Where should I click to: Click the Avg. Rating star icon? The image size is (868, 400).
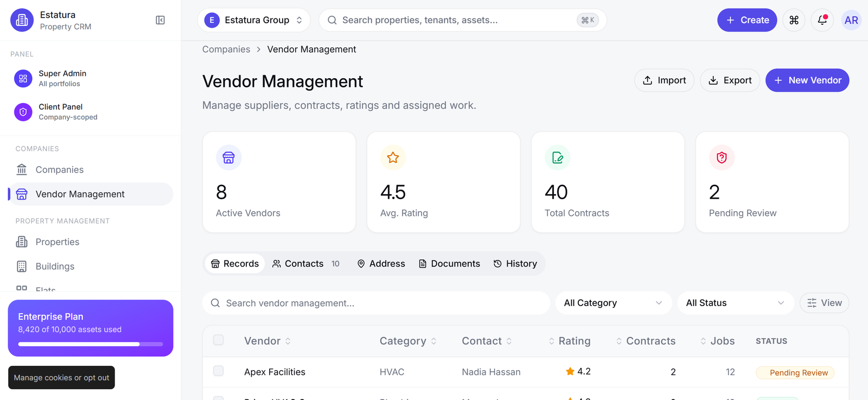point(393,157)
